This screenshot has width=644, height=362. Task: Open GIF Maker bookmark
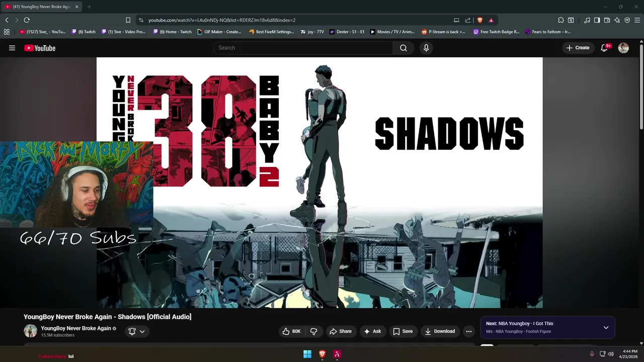pyautogui.click(x=219, y=32)
